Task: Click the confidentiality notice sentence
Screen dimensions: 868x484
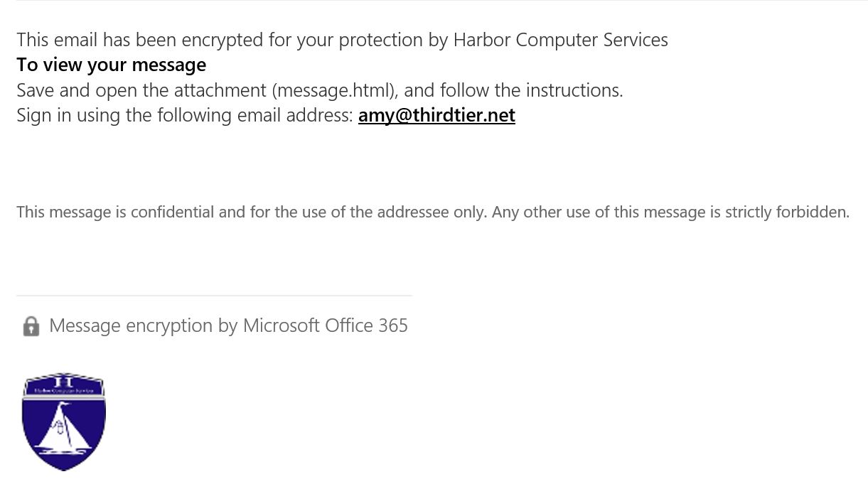Action: click(x=433, y=212)
